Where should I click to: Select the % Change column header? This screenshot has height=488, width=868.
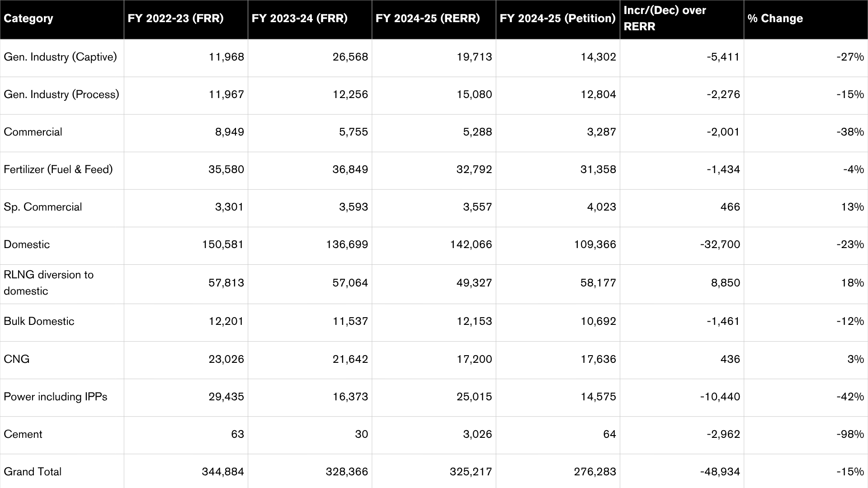(806, 19)
